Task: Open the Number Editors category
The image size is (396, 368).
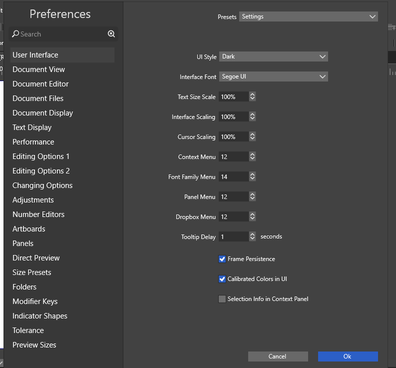Action: point(38,214)
